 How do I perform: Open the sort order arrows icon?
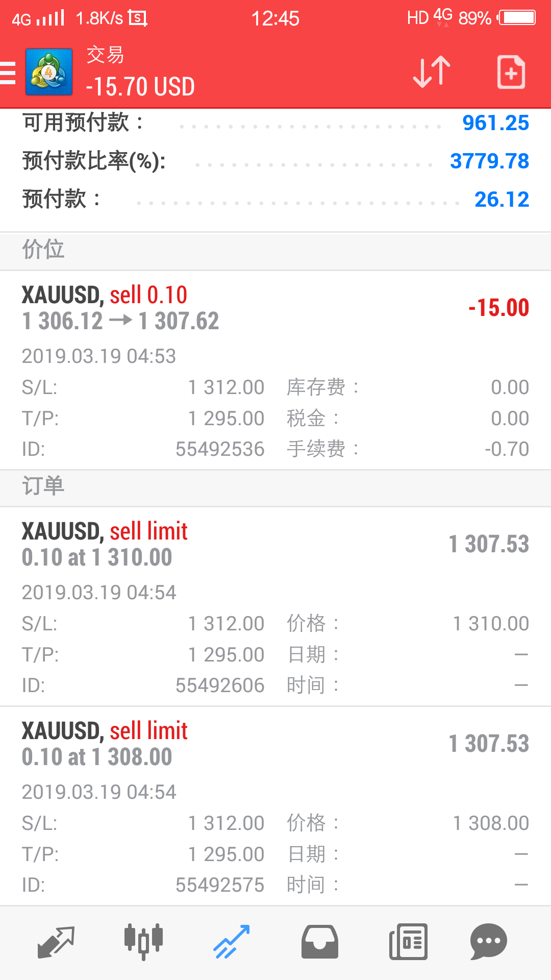tap(432, 72)
